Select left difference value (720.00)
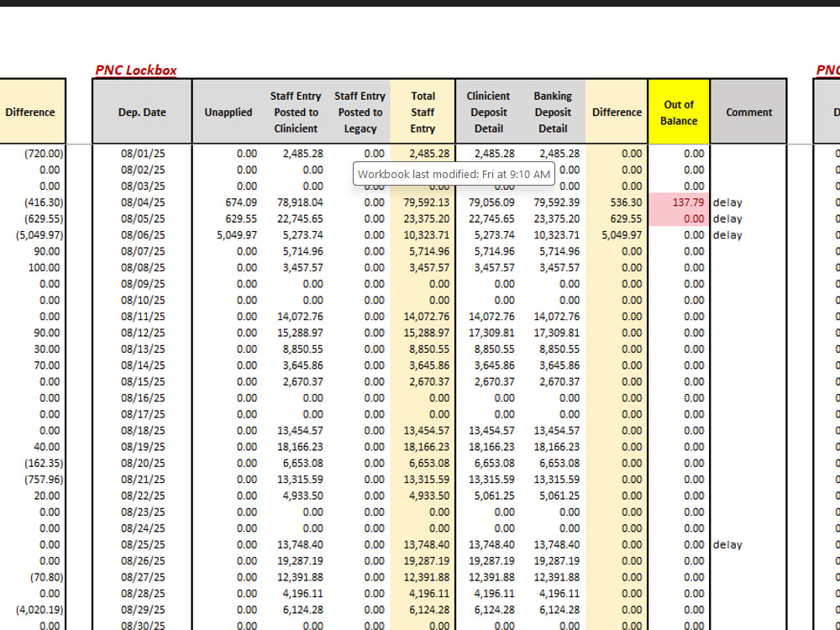This screenshot has height=630, width=840. [44, 153]
